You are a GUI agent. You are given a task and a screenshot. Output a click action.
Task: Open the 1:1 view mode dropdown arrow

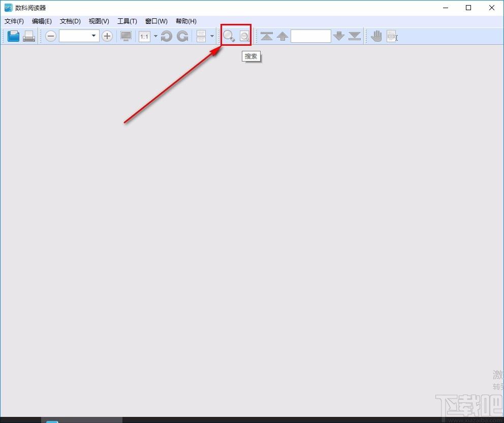click(155, 36)
